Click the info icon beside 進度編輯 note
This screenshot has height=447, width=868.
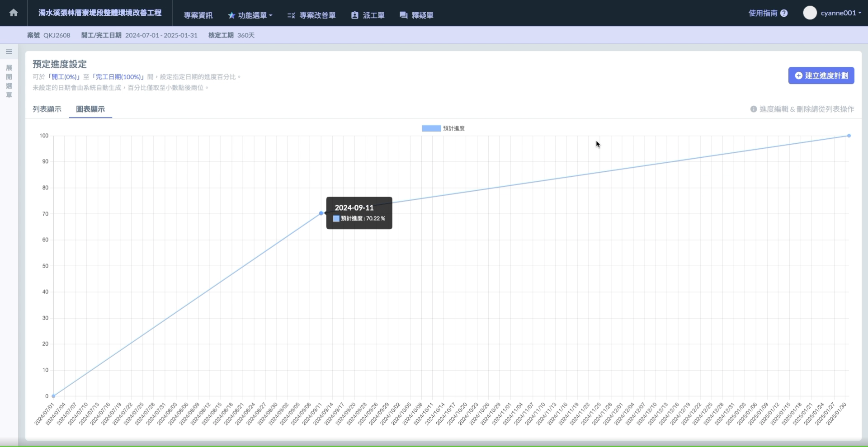pyautogui.click(x=754, y=109)
